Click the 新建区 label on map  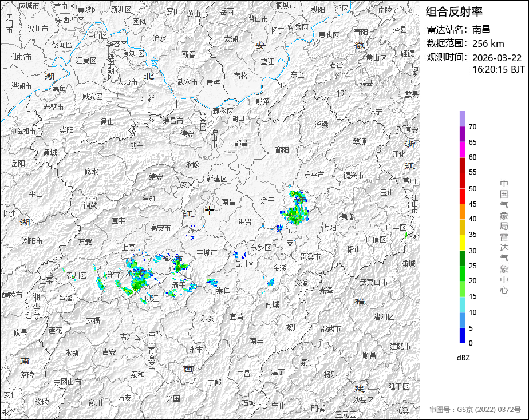pos(216,179)
